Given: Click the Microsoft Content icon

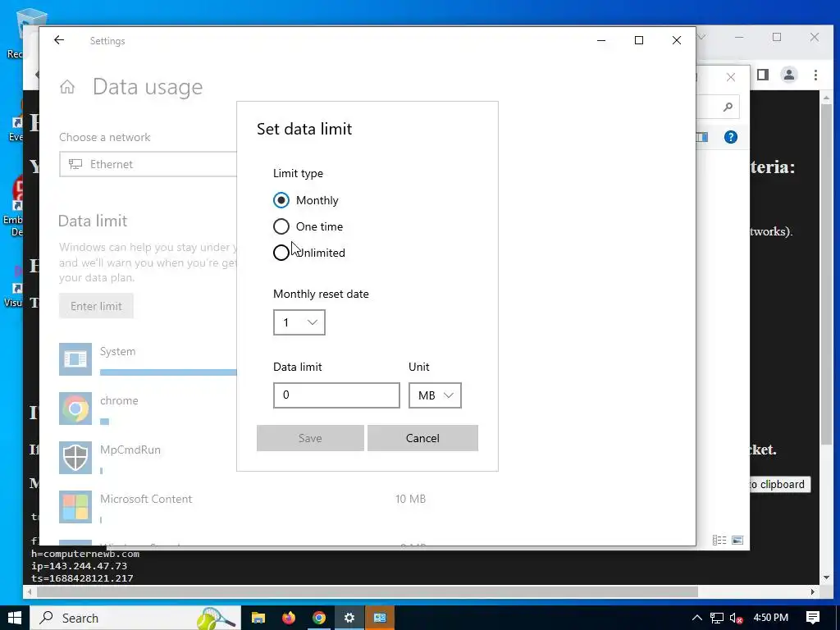Looking at the screenshot, I should (x=75, y=507).
